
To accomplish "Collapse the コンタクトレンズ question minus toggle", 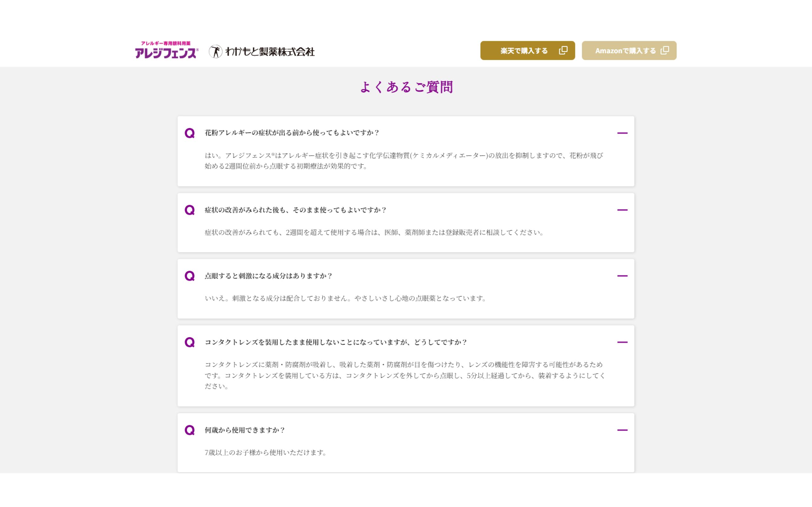I will click(x=622, y=342).
